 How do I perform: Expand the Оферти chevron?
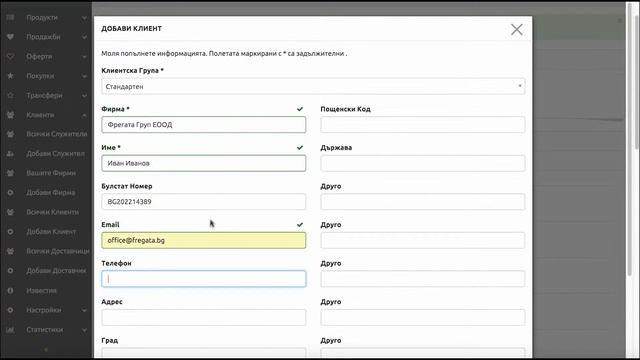[x=84, y=57]
